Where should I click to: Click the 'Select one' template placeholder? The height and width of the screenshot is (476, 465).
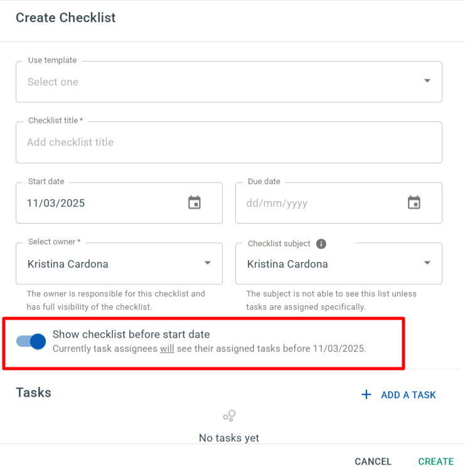point(53,82)
